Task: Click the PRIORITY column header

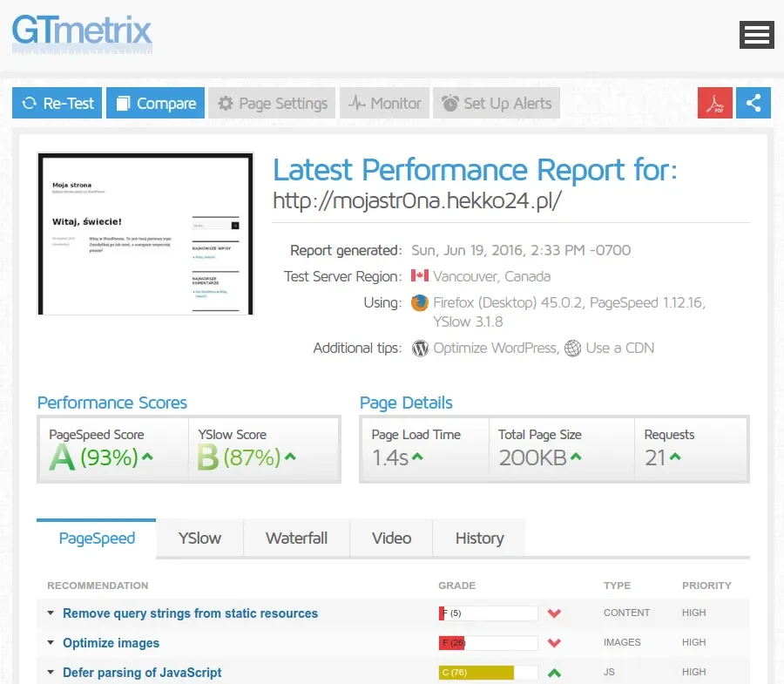Action: 706,586
